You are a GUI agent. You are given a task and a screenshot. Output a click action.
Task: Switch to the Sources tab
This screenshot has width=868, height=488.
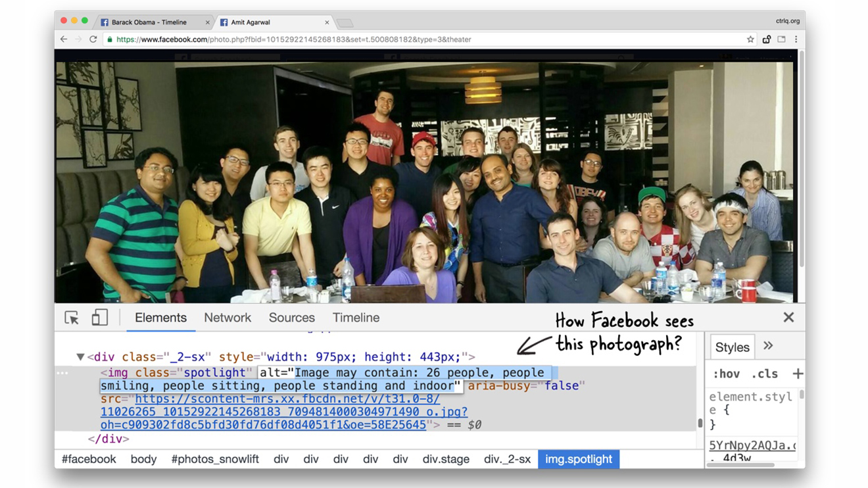(292, 318)
